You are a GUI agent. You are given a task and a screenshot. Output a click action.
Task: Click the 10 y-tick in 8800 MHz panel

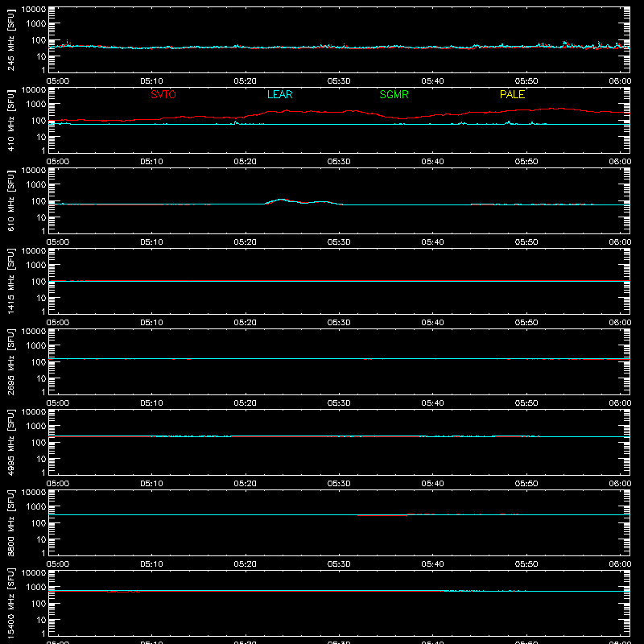click(x=41, y=539)
